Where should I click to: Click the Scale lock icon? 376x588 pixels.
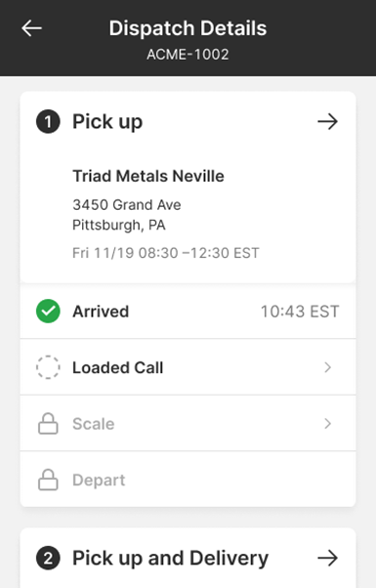48,424
